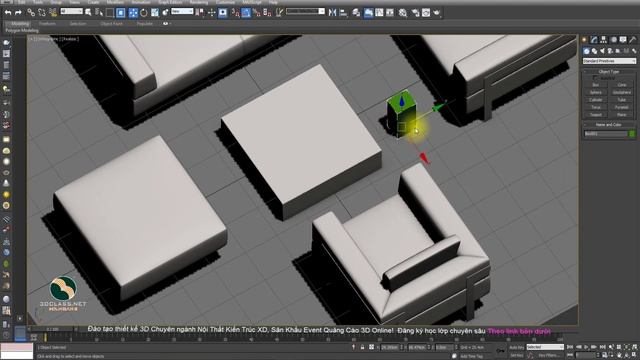Open the Mirror tool
The image size is (640, 360).
click(x=333, y=13)
